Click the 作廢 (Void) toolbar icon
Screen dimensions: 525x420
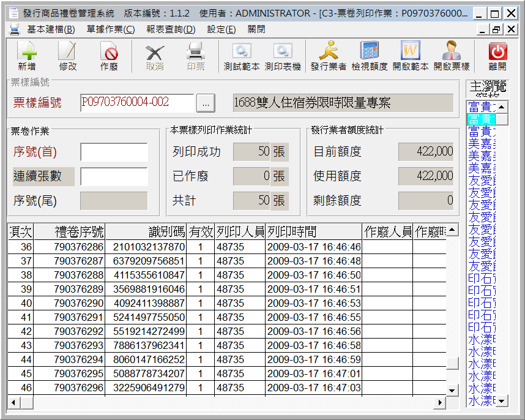(x=109, y=56)
